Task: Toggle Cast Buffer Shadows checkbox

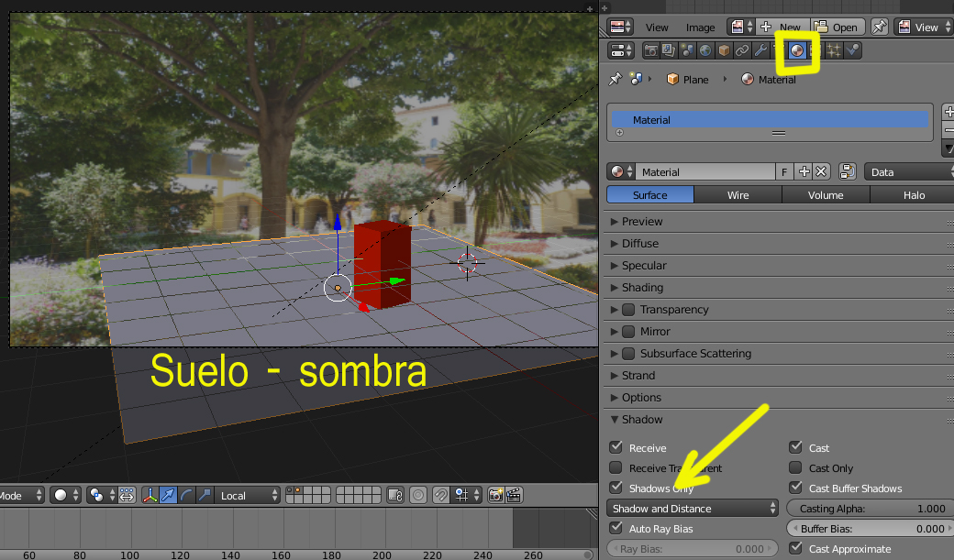Action: [x=795, y=487]
